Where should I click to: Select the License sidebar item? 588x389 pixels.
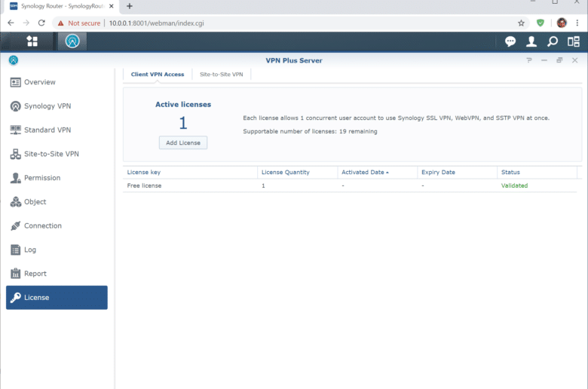click(57, 298)
